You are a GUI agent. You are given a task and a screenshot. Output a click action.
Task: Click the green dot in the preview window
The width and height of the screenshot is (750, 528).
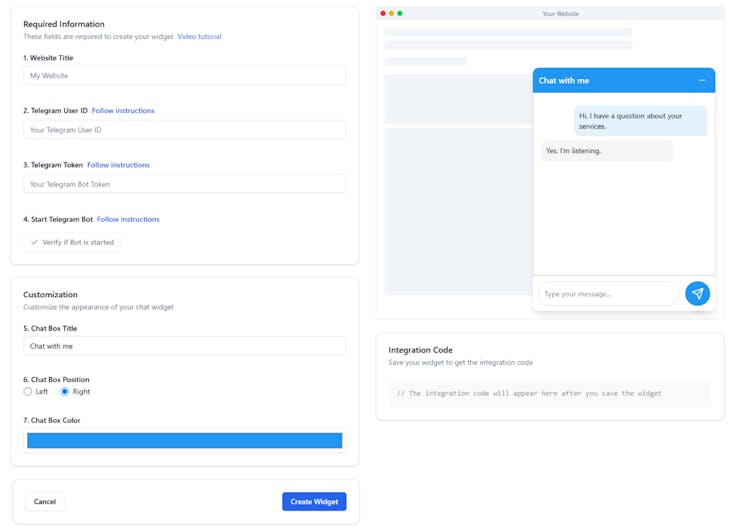click(x=400, y=13)
